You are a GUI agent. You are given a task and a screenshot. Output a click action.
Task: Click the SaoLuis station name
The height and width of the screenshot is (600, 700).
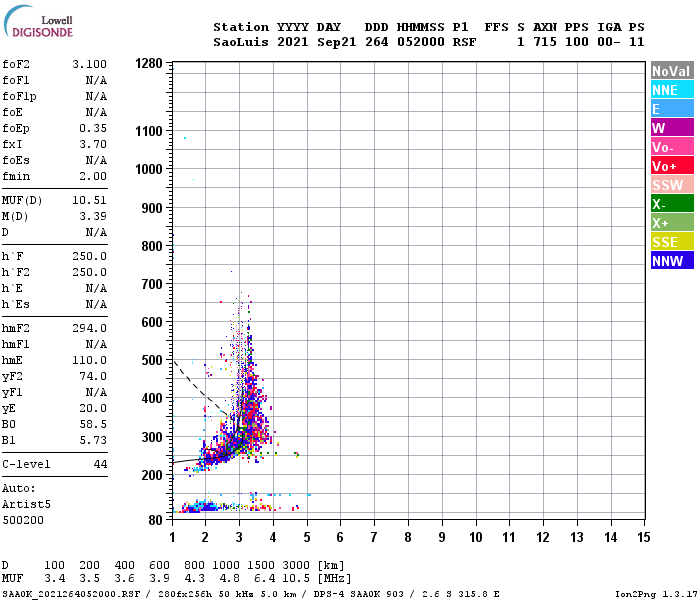[x=241, y=42]
